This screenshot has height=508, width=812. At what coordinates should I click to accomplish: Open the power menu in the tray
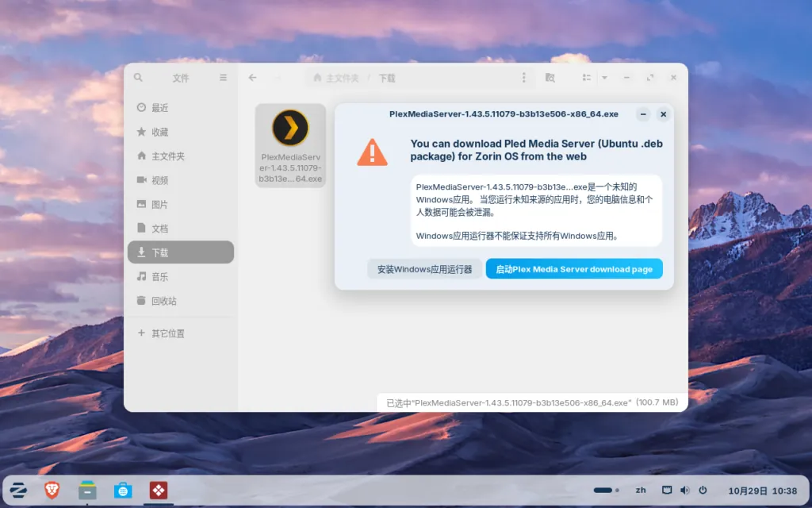pos(703,490)
